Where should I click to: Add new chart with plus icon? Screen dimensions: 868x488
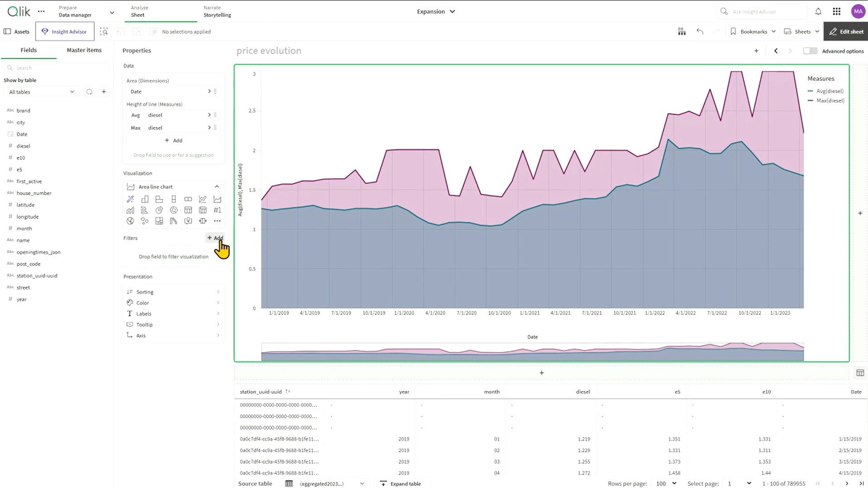(x=756, y=51)
